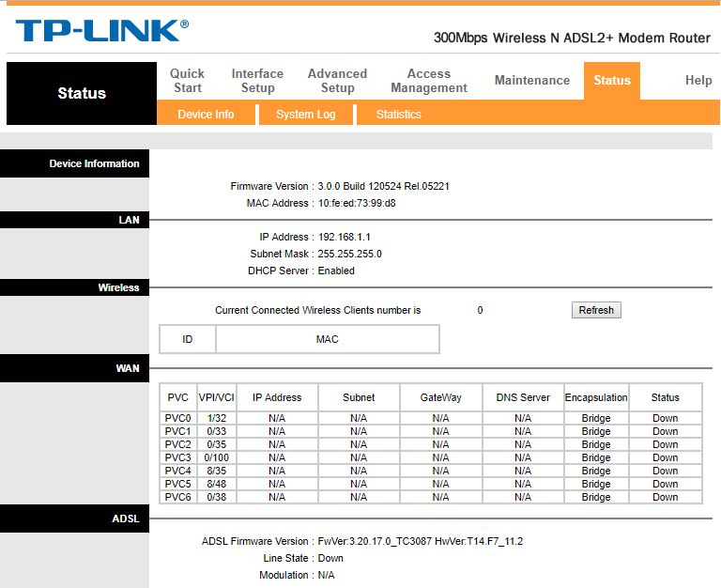Viewport: 721px width, 588px height.
Task: Select the MAC address 10:fe:ed:73:99:d8
Action: [x=357, y=204]
